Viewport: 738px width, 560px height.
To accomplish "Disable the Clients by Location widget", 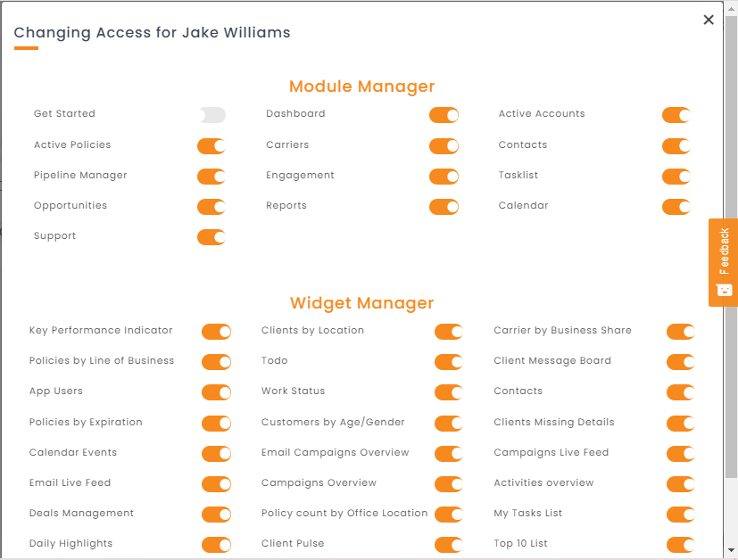I will [x=449, y=332].
